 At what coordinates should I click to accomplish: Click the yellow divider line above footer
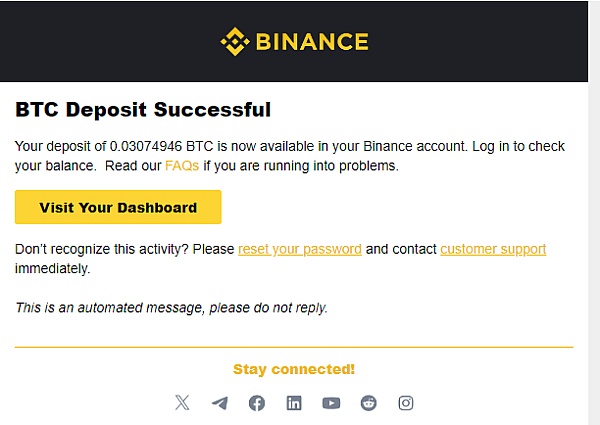pos(294,347)
